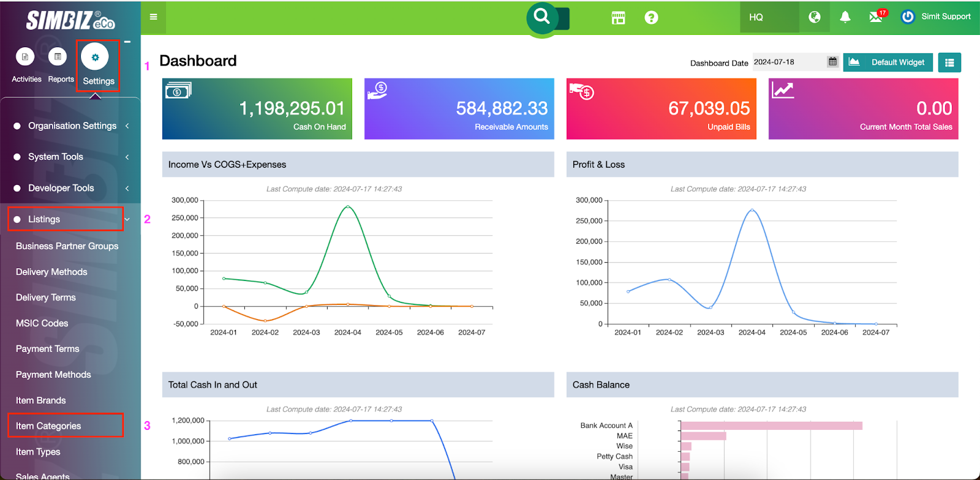Open Payment Methods listing
This screenshot has width=980, height=480.
(53, 375)
